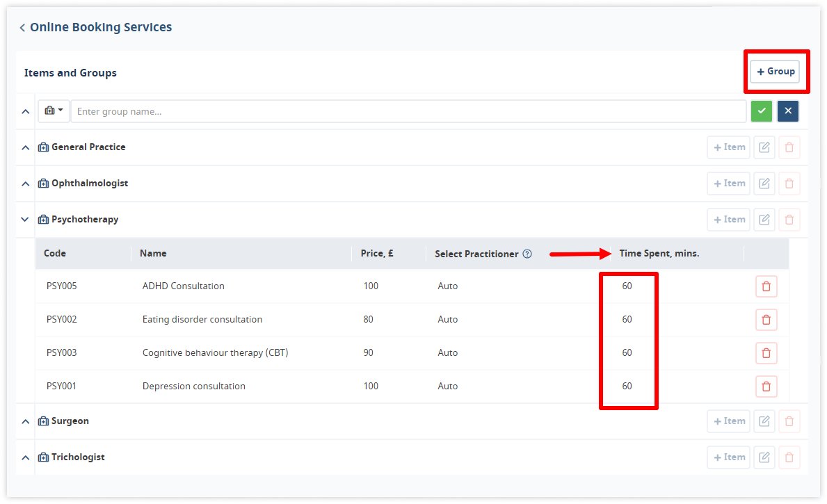This screenshot has width=827, height=504.
Task: Confirm new group with green checkmark icon
Action: click(762, 111)
